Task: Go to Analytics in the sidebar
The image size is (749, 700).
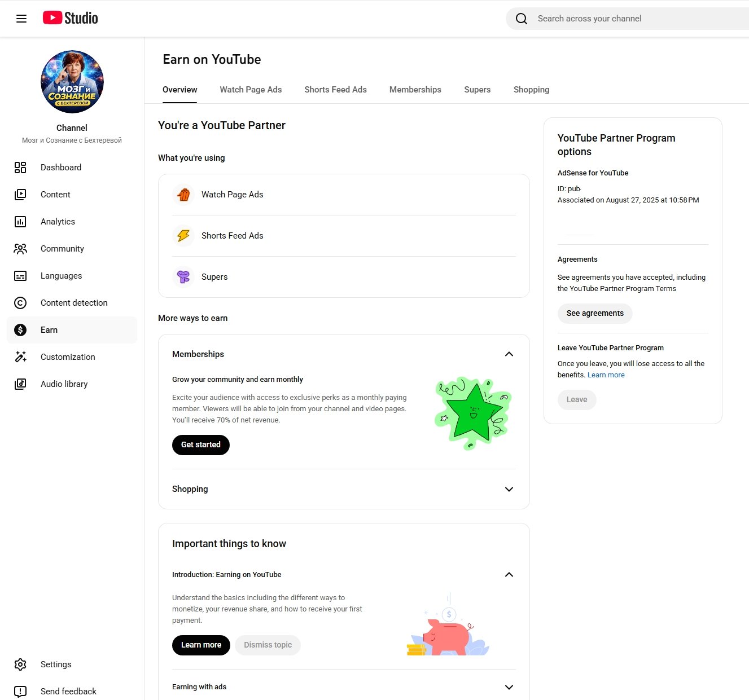Action: tap(58, 222)
